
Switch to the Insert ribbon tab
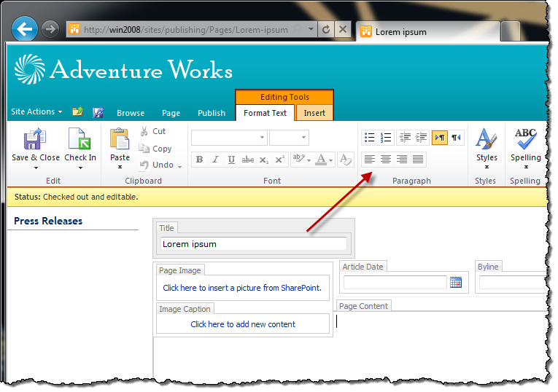click(x=314, y=113)
